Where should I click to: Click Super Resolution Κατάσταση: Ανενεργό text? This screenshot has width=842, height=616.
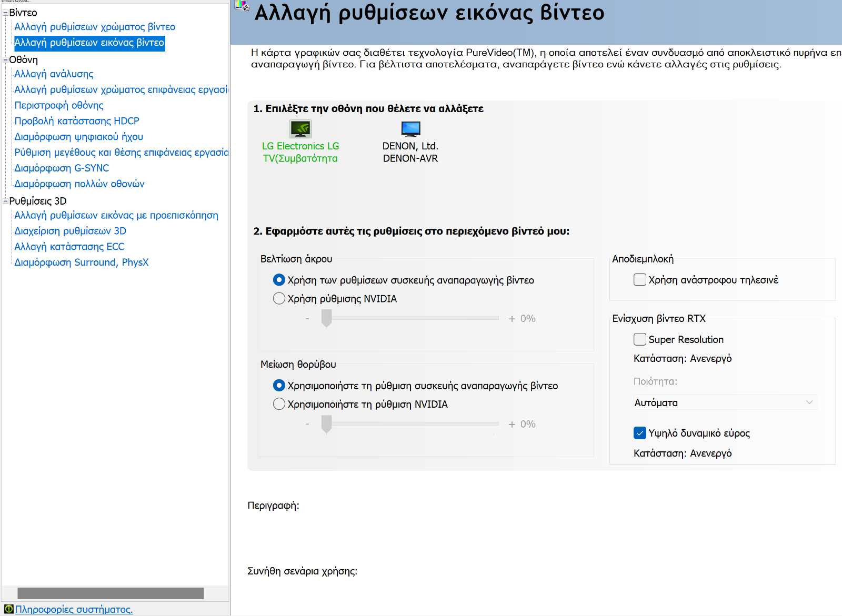click(683, 358)
